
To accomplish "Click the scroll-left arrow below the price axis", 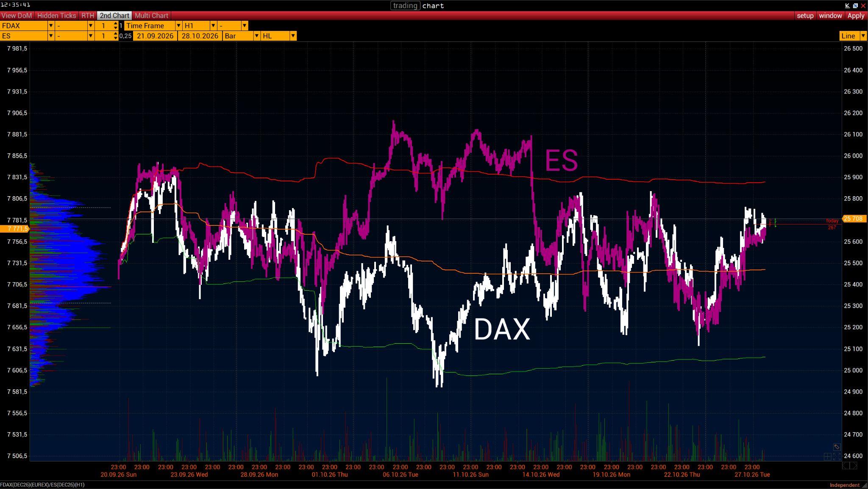I will 845,466.
